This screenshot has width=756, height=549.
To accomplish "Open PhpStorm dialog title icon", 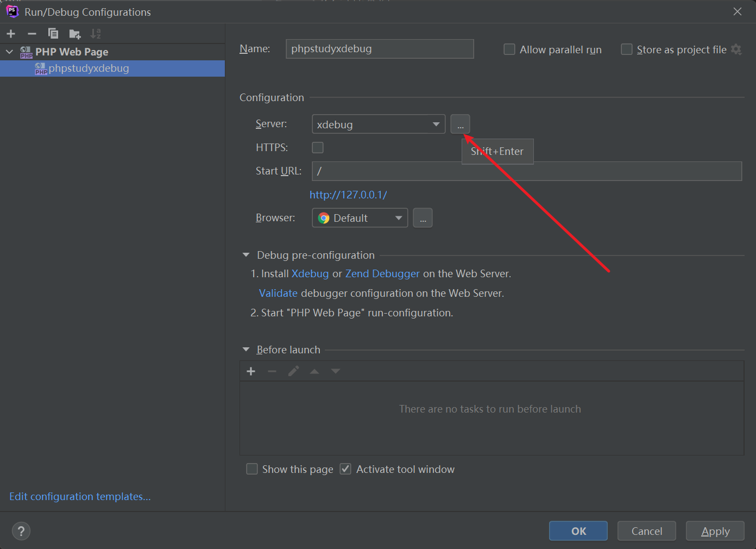I will point(12,11).
